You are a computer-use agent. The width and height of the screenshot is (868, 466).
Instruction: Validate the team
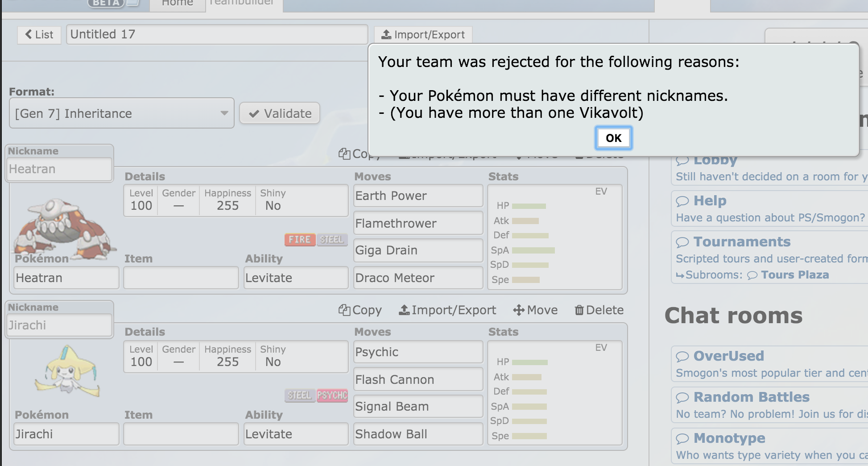pyautogui.click(x=280, y=113)
